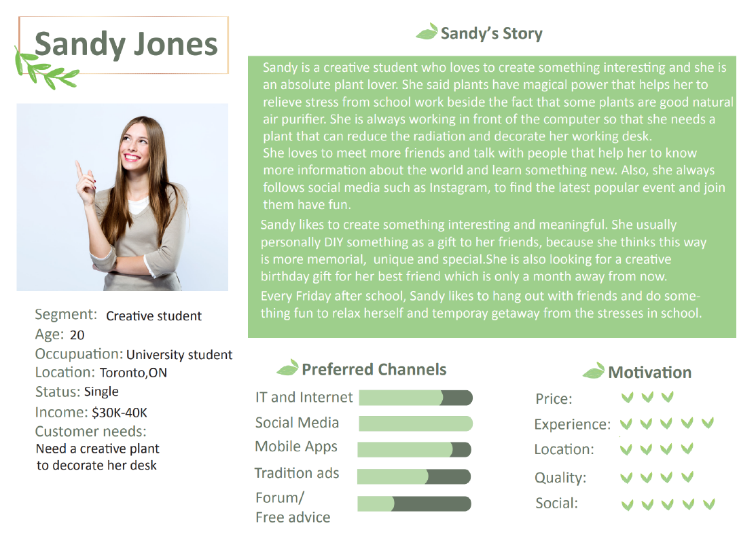
Task: Click the last Social checkmark icon
Action: [x=708, y=505]
